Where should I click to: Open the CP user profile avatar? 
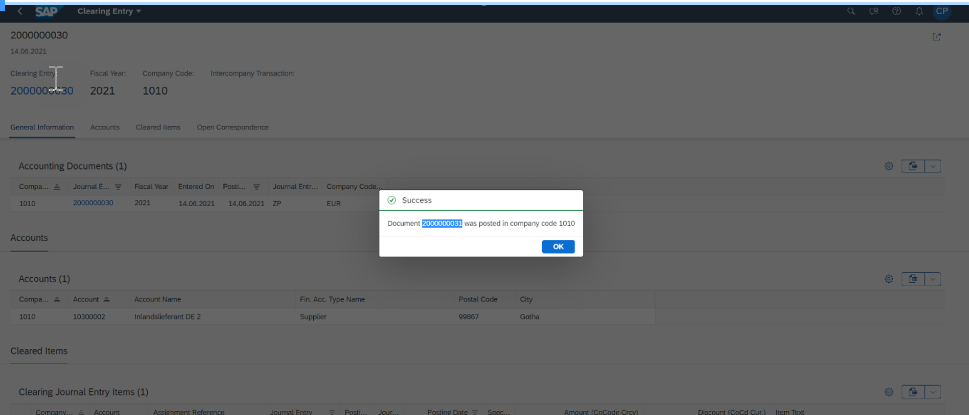click(942, 11)
